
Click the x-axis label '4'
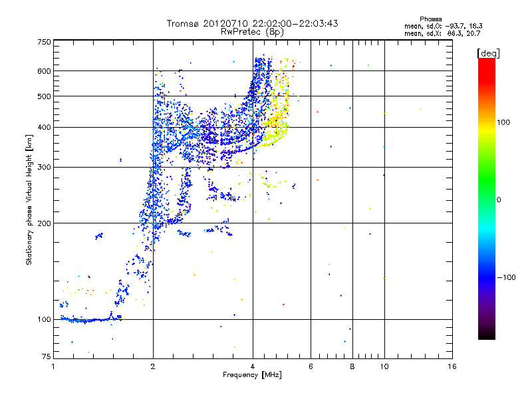click(253, 366)
